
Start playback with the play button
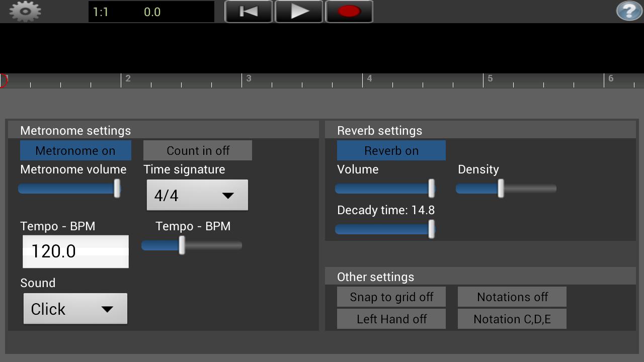click(x=299, y=12)
